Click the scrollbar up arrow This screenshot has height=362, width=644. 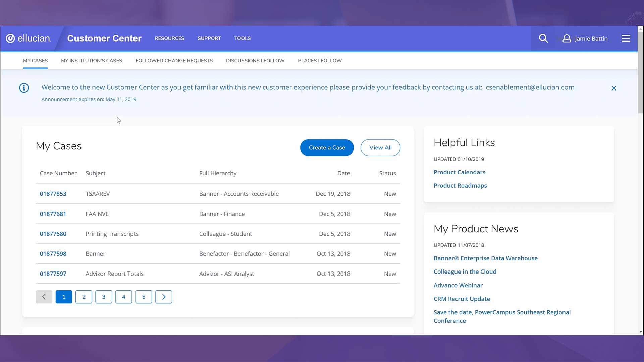coord(641,29)
